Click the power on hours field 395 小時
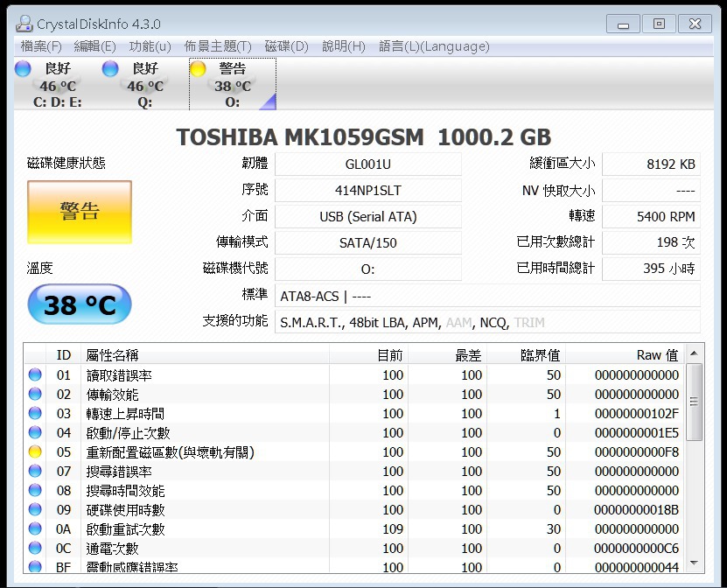 (651, 269)
